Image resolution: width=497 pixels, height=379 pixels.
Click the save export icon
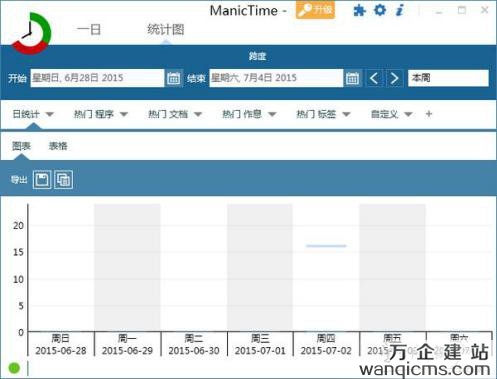(x=42, y=180)
